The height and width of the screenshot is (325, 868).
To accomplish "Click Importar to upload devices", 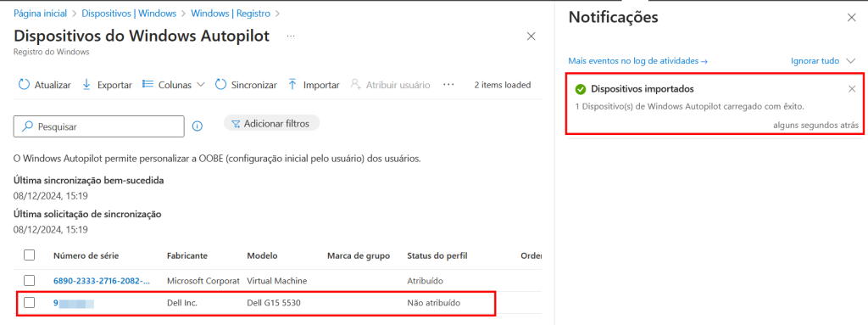I will [314, 85].
